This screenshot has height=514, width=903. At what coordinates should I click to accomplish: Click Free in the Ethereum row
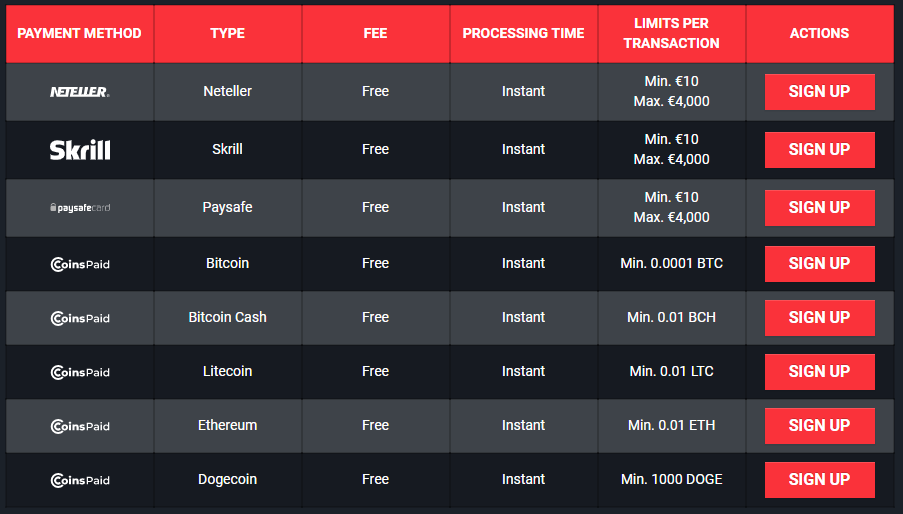375,426
